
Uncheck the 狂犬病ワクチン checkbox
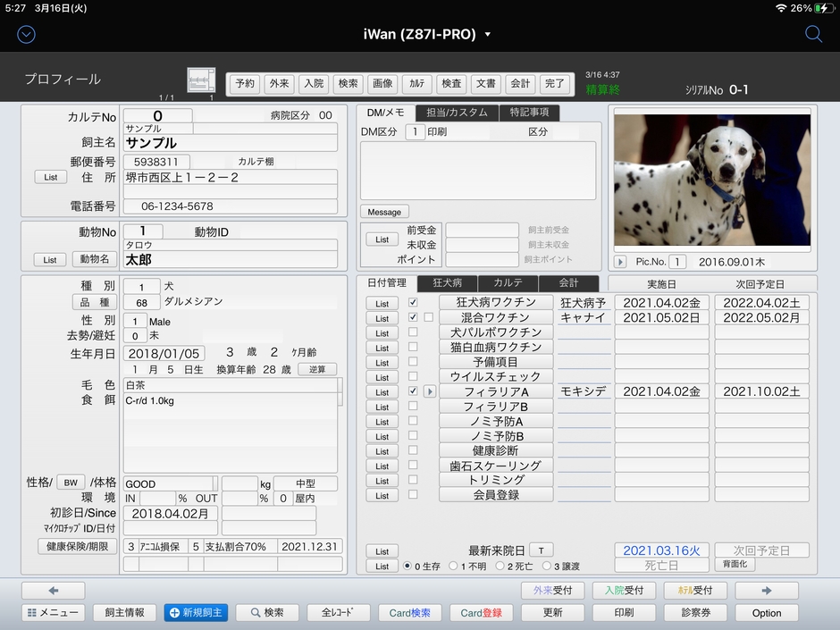point(412,302)
